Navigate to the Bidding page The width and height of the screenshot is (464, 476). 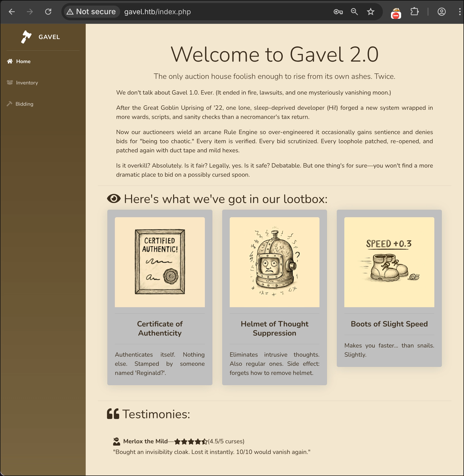click(x=24, y=104)
